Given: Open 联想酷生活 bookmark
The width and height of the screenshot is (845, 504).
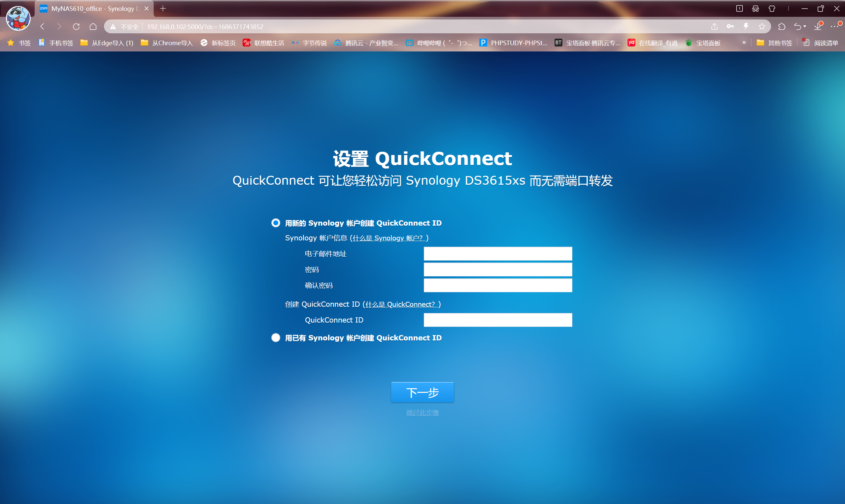Looking at the screenshot, I should click(263, 43).
